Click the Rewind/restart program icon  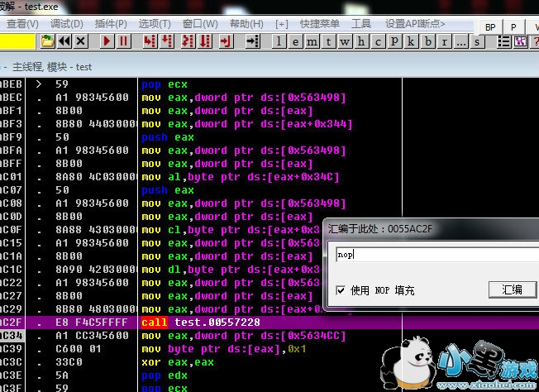[64, 41]
